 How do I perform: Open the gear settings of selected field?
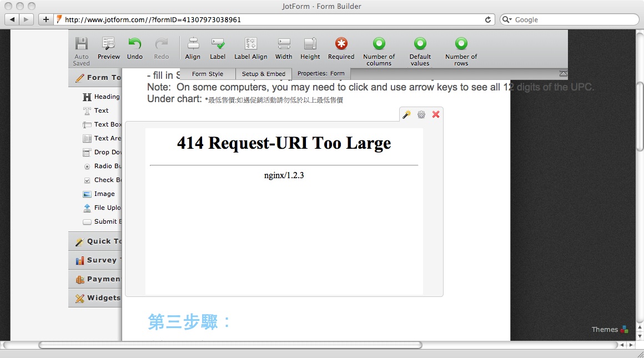pyautogui.click(x=421, y=114)
